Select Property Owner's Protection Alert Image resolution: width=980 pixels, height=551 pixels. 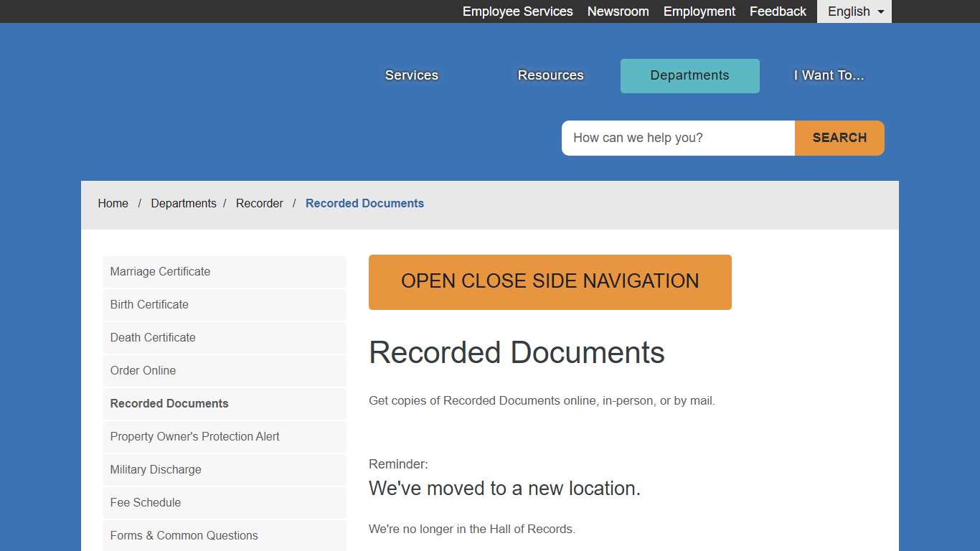[194, 436]
